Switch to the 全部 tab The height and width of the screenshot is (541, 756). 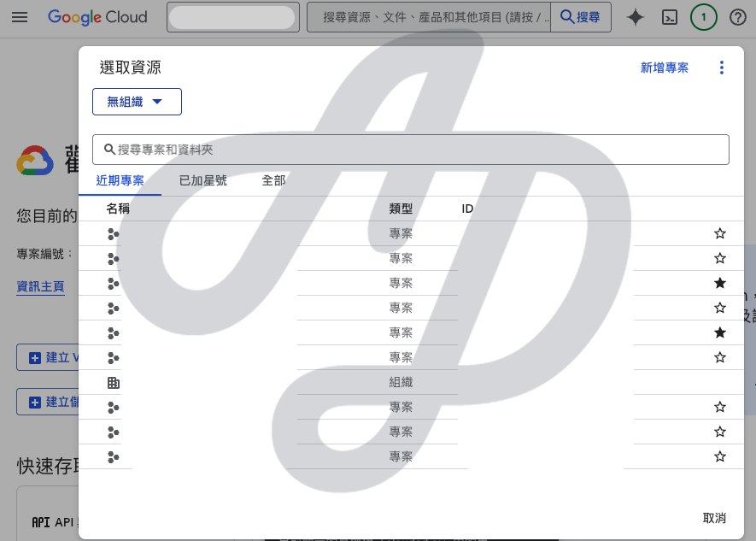[273, 180]
